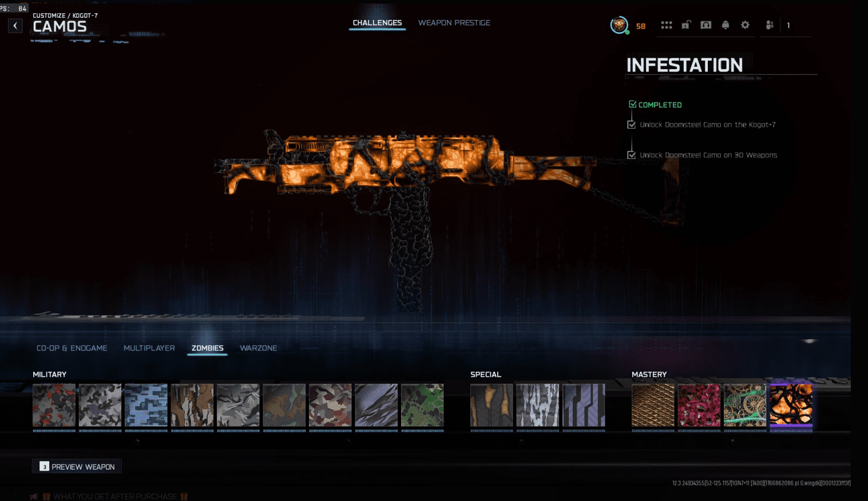Viewport: 868px width, 501px height.
Task: Click the Completed challenge checkmark
Action: [632, 105]
